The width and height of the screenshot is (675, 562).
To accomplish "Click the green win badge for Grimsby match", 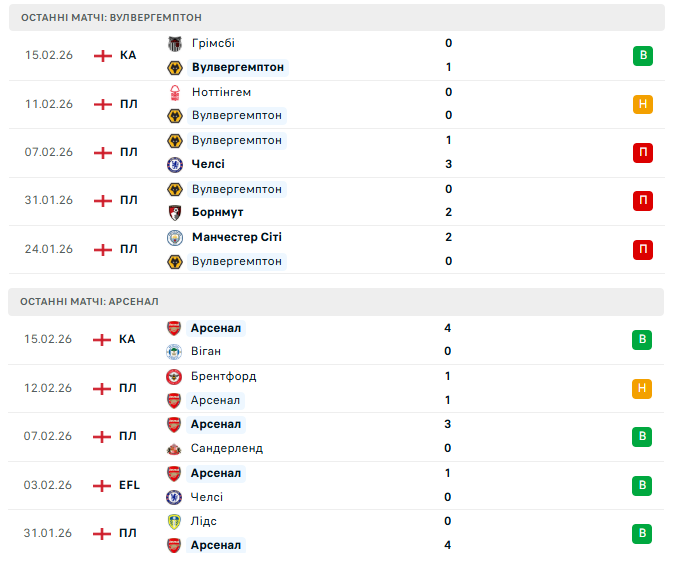I will click(643, 55).
